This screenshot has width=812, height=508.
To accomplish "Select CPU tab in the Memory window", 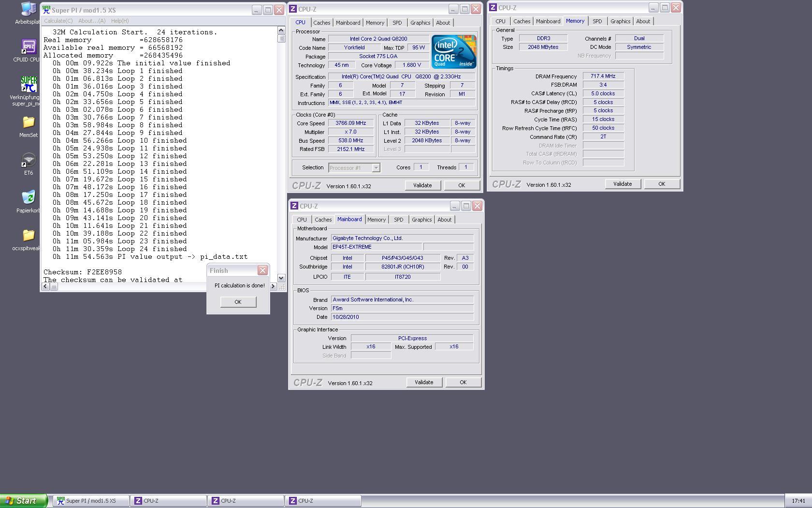I will click(500, 21).
